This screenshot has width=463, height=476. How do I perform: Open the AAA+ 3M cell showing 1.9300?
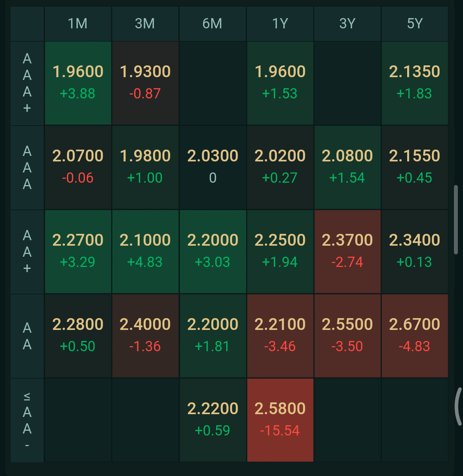(x=145, y=83)
